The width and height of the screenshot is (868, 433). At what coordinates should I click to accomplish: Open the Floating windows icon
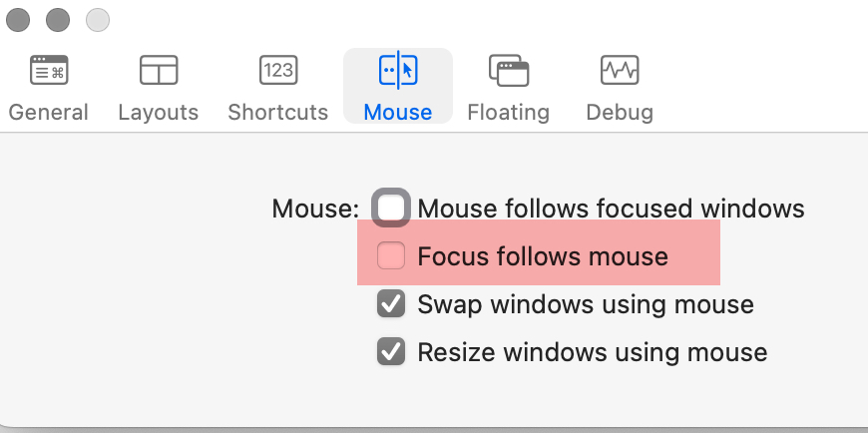[x=508, y=70]
